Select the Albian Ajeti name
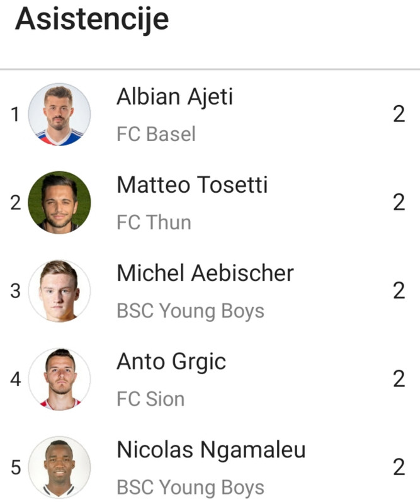Viewport: 420px width, 504px height. click(x=174, y=97)
